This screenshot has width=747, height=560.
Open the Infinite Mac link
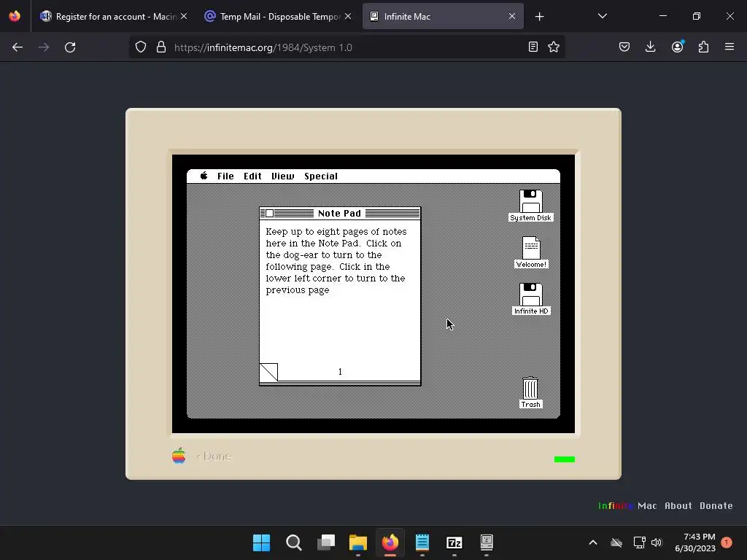click(x=627, y=506)
